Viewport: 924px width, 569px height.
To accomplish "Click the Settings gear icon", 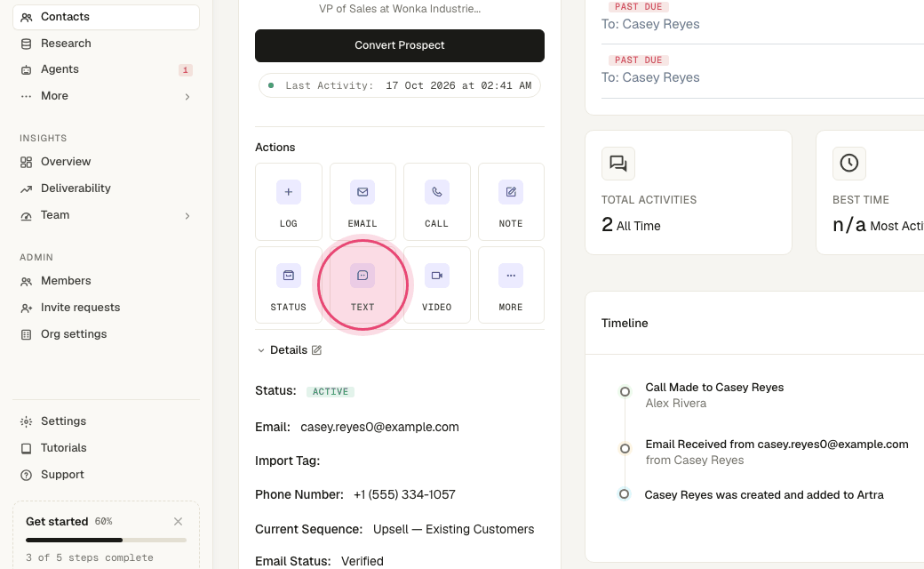I will [x=26, y=421].
